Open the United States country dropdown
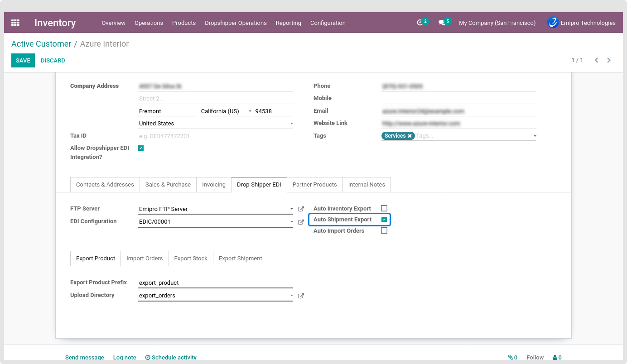Viewport: 627px width, 364px height. [x=292, y=124]
